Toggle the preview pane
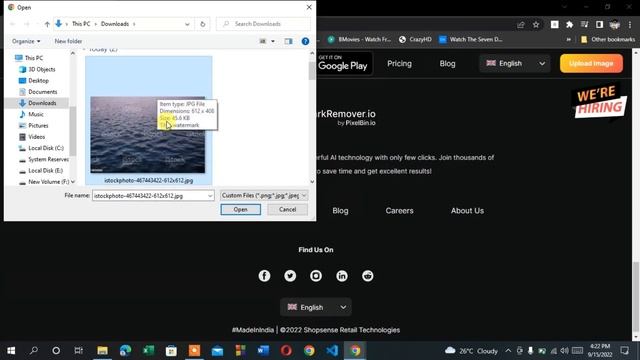 click(x=289, y=41)
